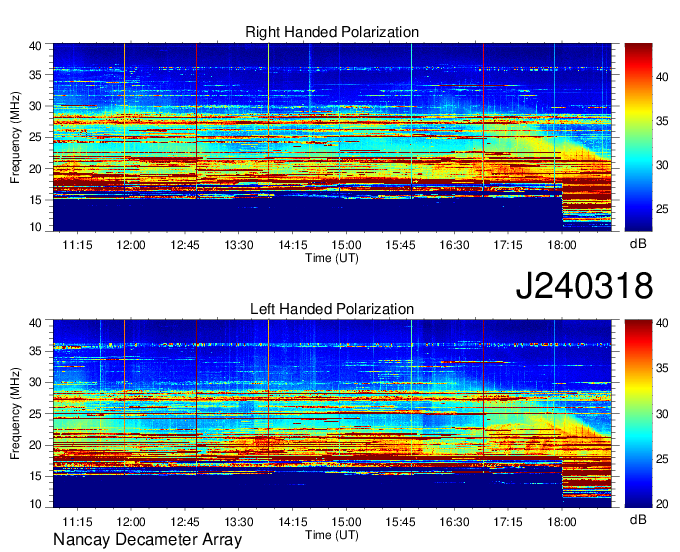Click the 15:00 time tick on Right Handed plot
This screenshot has height=552, width=680.
pos(347,245)
